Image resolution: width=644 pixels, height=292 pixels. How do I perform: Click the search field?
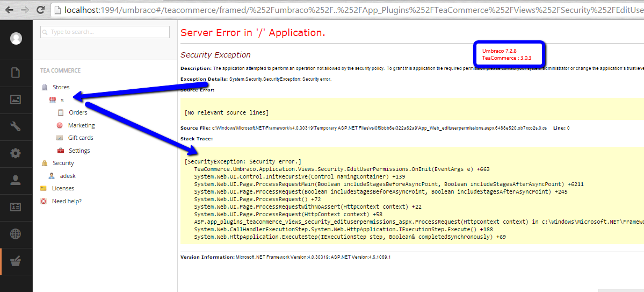click(x=105, y=32)
